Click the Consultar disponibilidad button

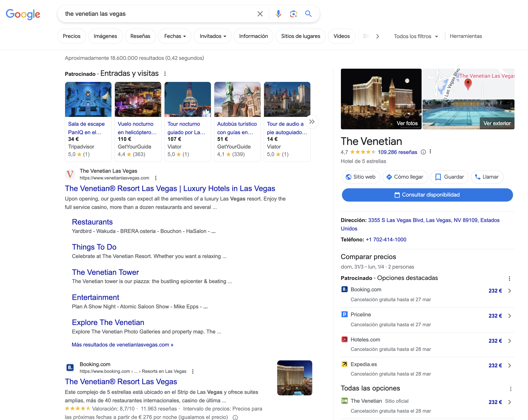[x=427, y=195]
